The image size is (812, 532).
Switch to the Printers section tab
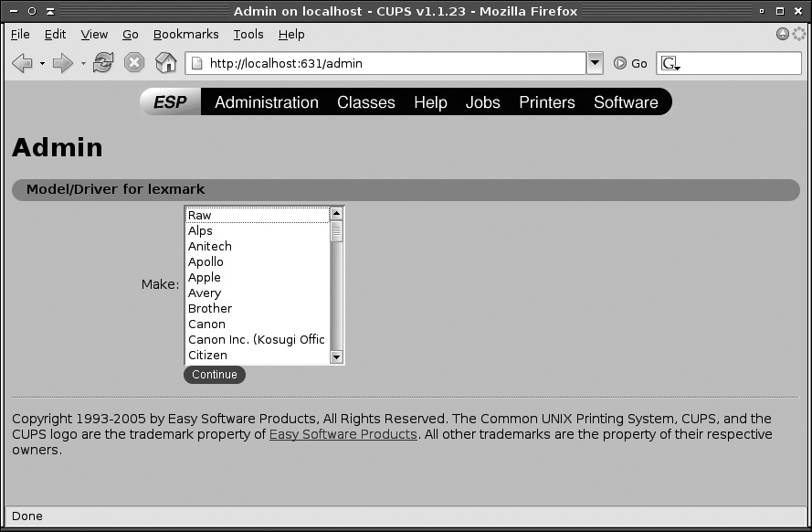click(545, 101)
